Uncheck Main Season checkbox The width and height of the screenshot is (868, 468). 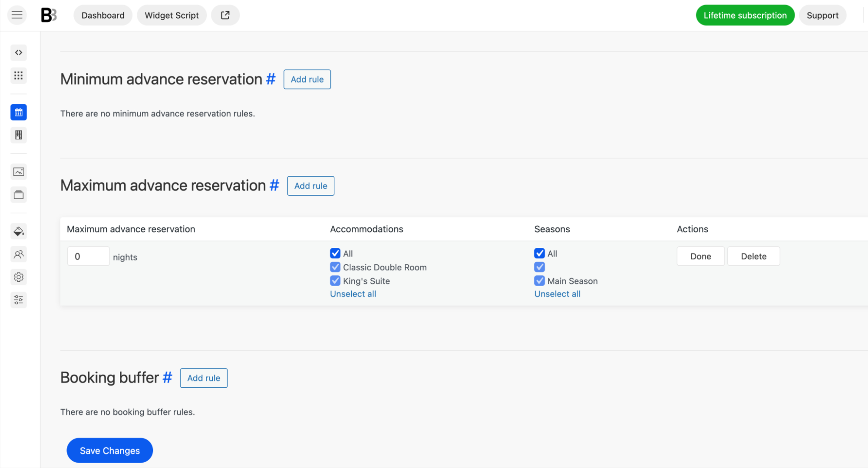click(539, 281)
